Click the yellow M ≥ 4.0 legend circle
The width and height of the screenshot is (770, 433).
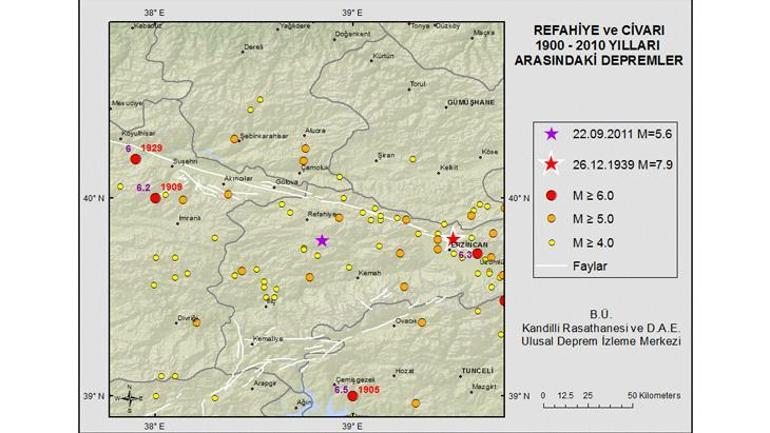tap(550, 243)
